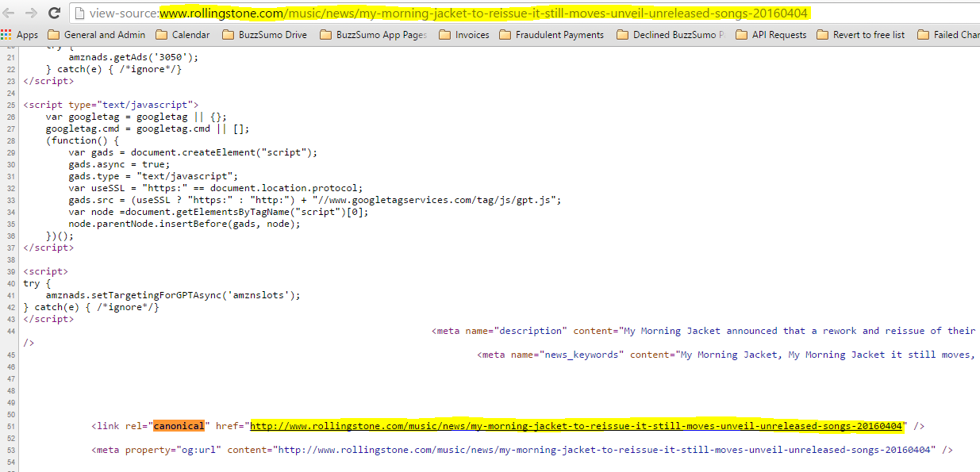Click the var useSSL source line
980x472 pixels.
215,188
